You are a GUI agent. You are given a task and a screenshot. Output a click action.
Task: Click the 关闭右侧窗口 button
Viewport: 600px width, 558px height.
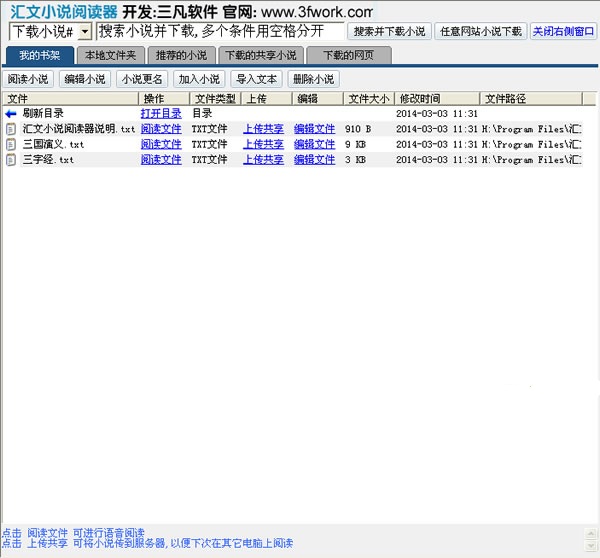click(x=563, y=31)
